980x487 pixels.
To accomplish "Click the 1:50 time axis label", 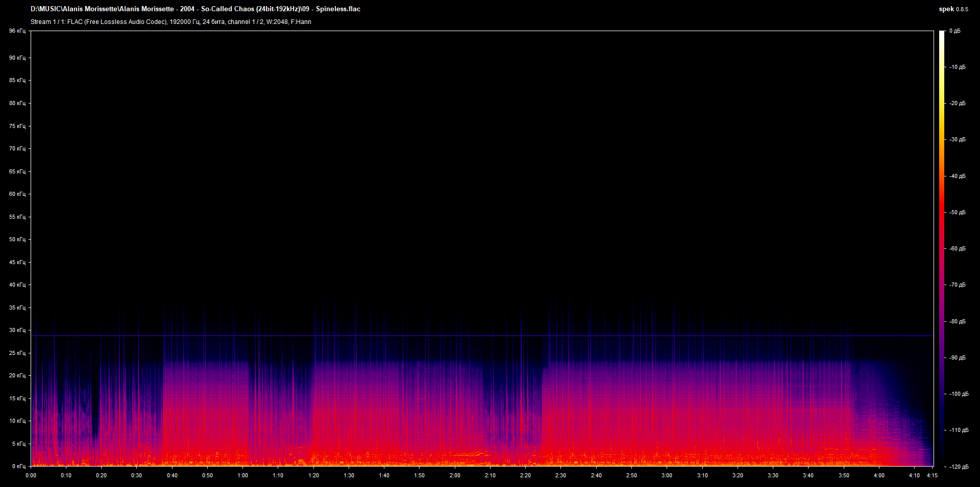I will pyautogui.click(x=419, y=475).
